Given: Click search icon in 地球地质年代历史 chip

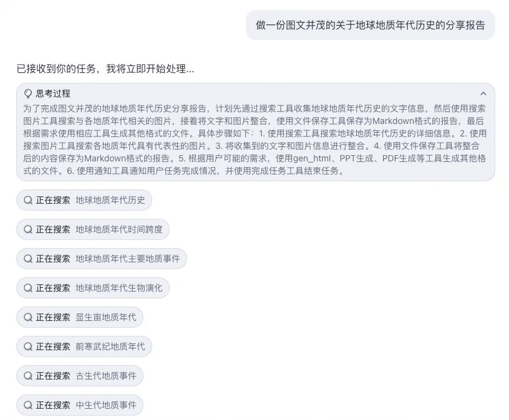Looking at the screenshot, I should pyautogui.click(x=28, y=200).
